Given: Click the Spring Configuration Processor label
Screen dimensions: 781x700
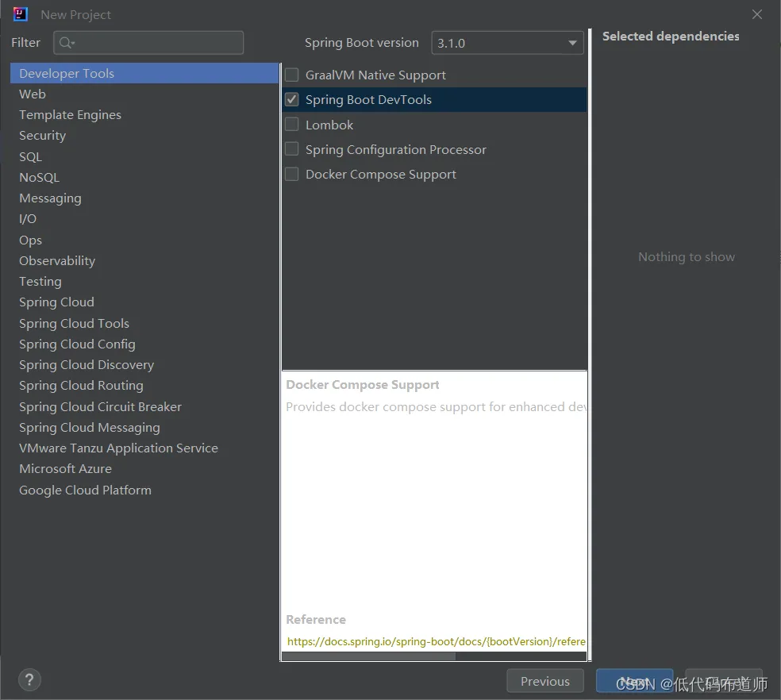Looking at the screenshot, I should coord(396,149).
